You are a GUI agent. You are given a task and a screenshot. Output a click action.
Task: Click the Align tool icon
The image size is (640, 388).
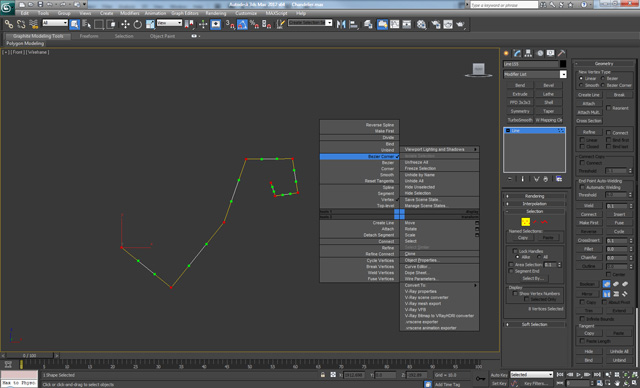[x=353, y=24]
